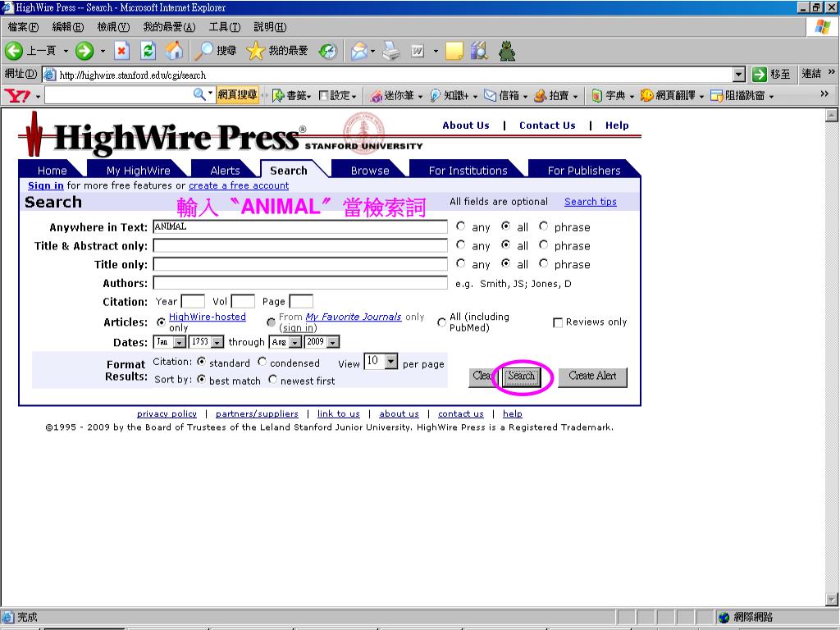Open the Home page house icon
The width and height of the screenshot is (840, 630).
pos(174,51)
